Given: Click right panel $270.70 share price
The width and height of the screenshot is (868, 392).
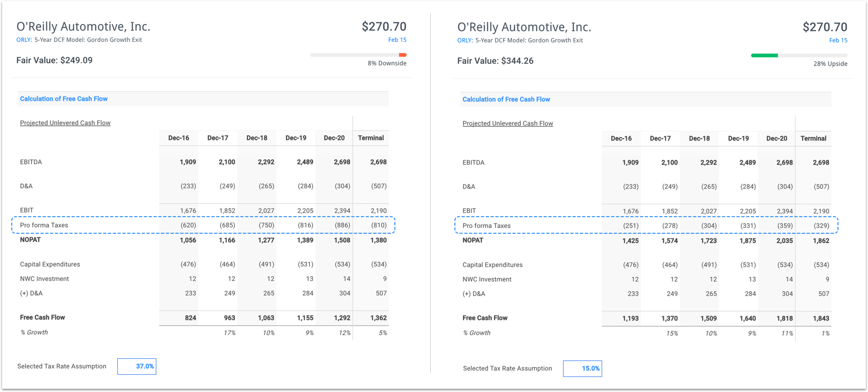Looking at the screenshot, I should [x=825, y=27].
